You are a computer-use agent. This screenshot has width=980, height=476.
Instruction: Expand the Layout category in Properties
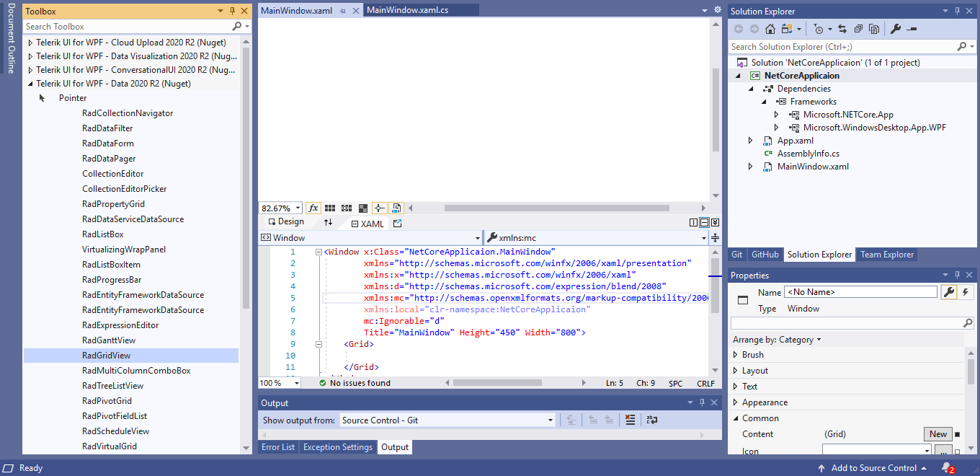(735, 371)
